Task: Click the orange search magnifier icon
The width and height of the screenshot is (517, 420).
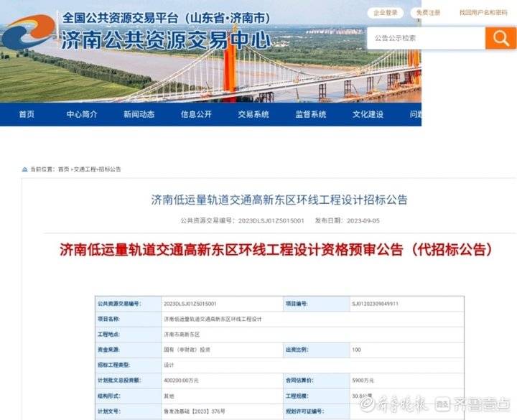Action: (x=500, y=38)
